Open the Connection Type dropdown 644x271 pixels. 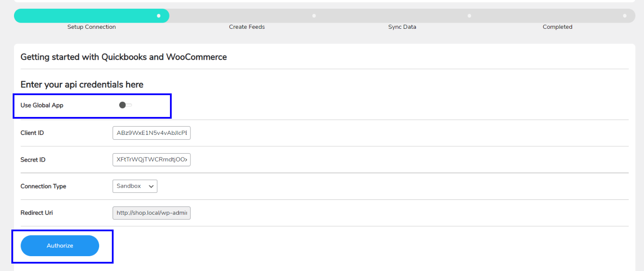135,186
